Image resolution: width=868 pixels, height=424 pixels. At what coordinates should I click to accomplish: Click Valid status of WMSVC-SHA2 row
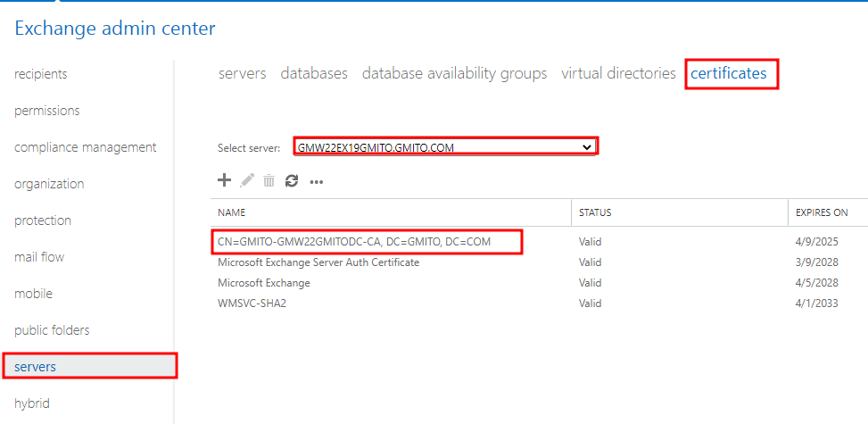click(590, 303)
